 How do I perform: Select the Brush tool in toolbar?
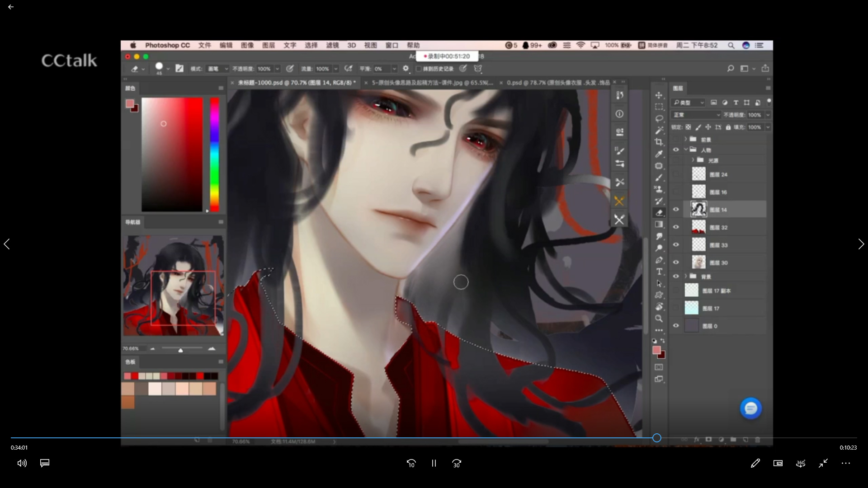659,178
